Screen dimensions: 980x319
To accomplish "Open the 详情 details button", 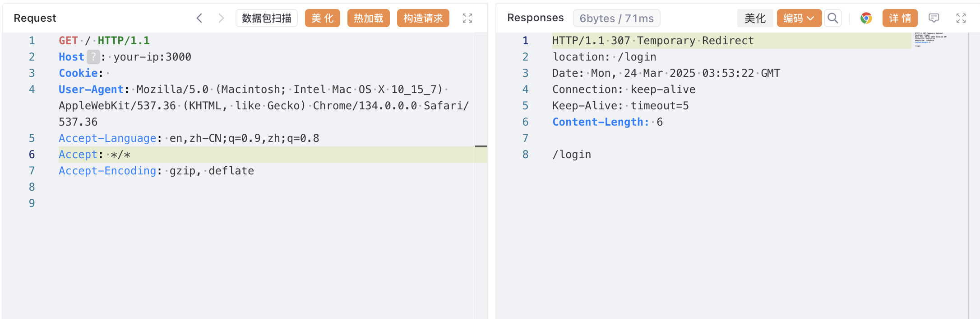I will point(900,18).
